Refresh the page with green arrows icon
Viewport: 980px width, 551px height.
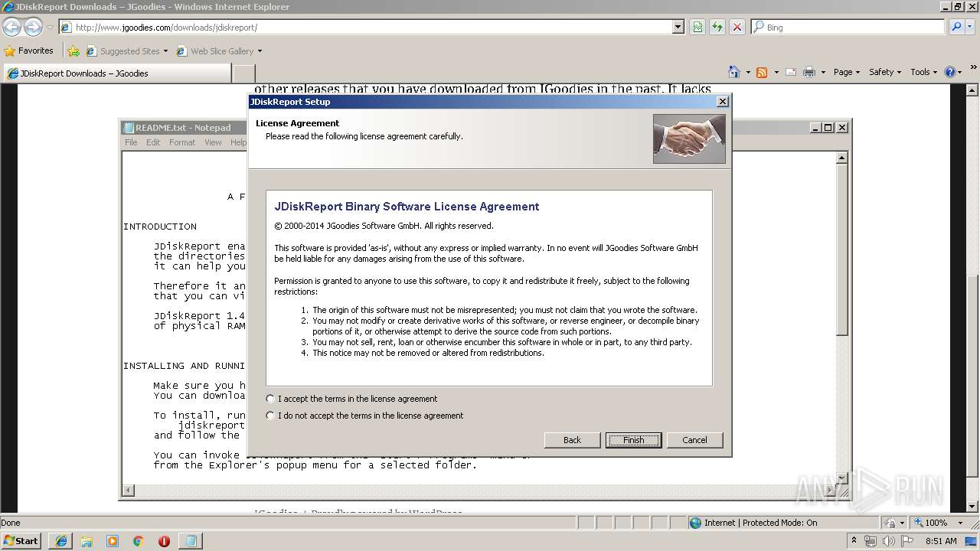point(717,28)
